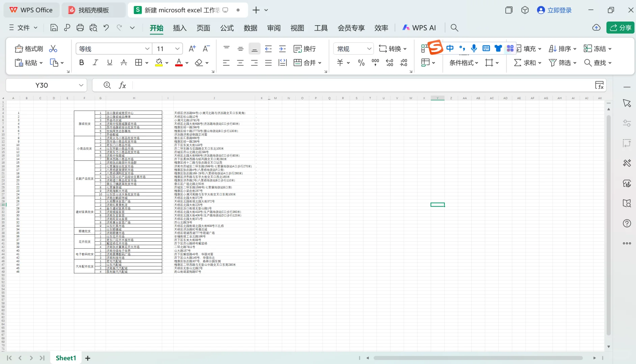Center text horizontally
Viewport: 636px width, 364px height.
click(x=241, y=63)
